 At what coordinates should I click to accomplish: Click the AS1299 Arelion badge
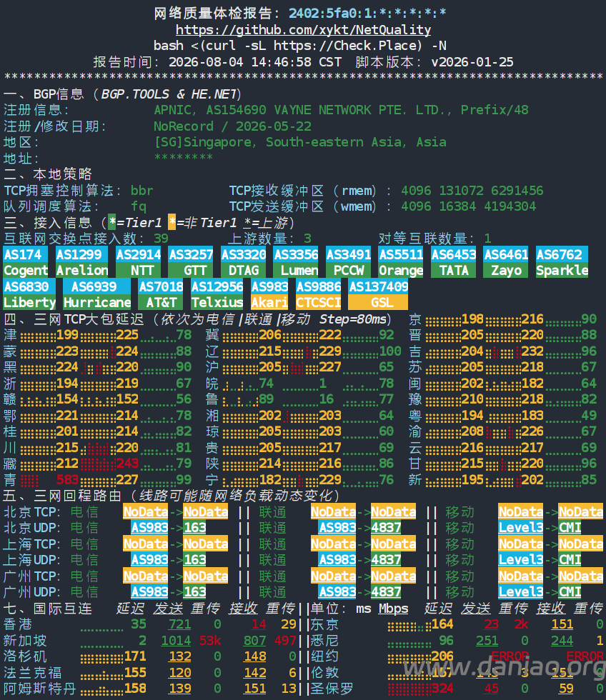click(x=81, y=262)
